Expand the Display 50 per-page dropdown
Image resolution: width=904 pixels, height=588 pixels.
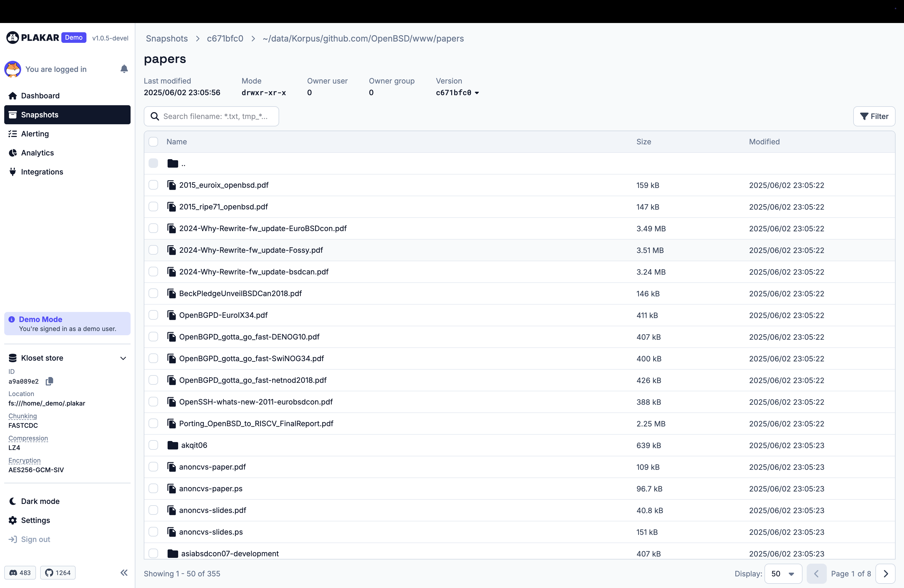point(783,573)
